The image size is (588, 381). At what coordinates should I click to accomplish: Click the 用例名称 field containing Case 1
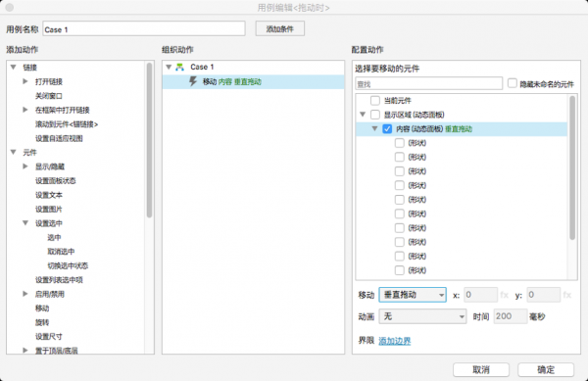(144, 28)
